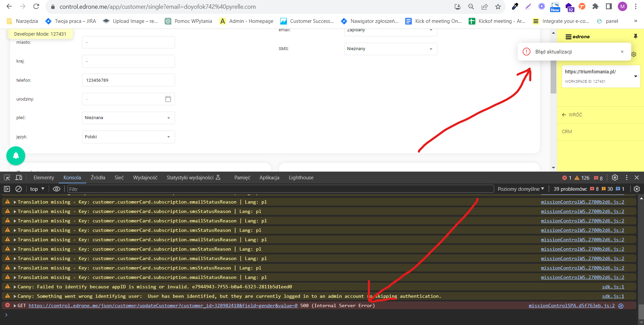The width and height of the screenshot is (644, 325).
Task: Open the green notification bell
Action: click(16, 155)
